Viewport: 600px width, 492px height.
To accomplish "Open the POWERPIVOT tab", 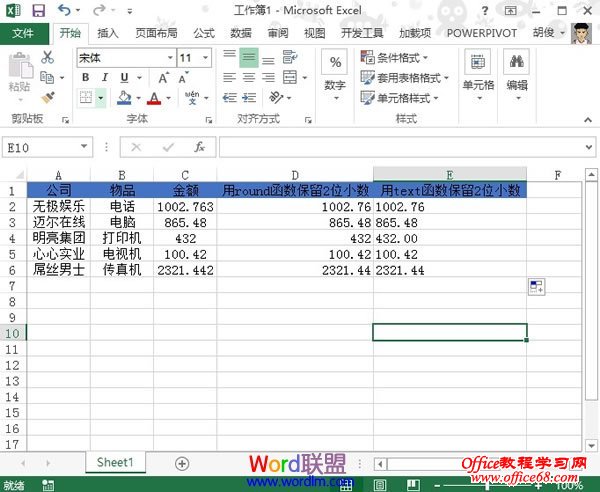I will click(481, 33).
